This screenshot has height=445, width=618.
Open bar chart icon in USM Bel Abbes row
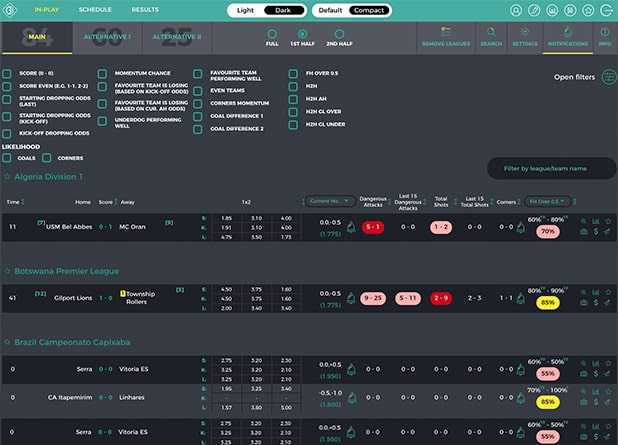[596, 221]
